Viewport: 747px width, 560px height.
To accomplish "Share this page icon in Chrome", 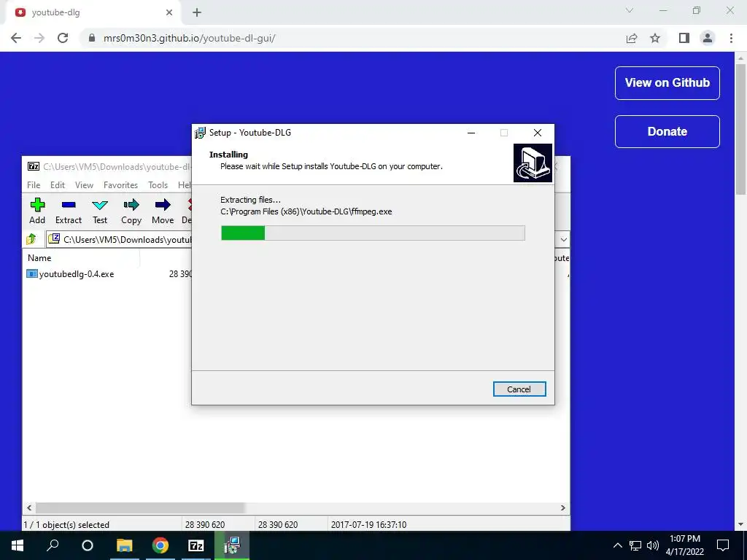I will pos(632,38).
